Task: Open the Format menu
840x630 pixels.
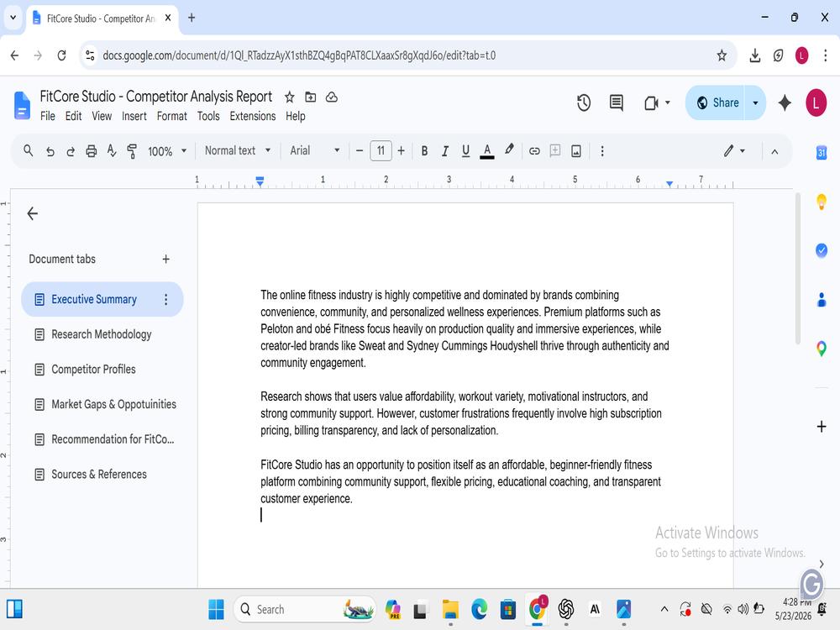Action: click(x=172, y=116)
